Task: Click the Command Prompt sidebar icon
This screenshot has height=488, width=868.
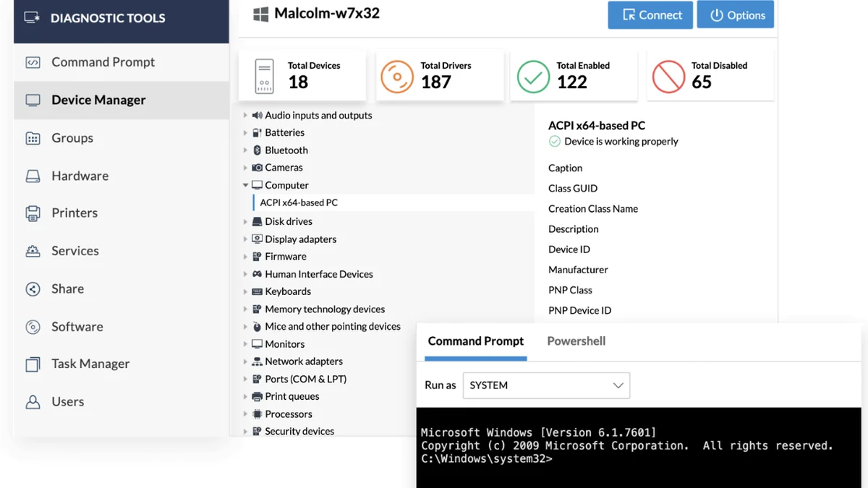Action: click(33, 63)
